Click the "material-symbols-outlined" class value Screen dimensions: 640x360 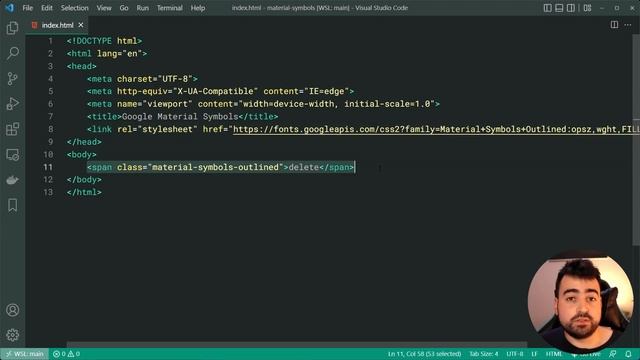[x=216, y=167]
